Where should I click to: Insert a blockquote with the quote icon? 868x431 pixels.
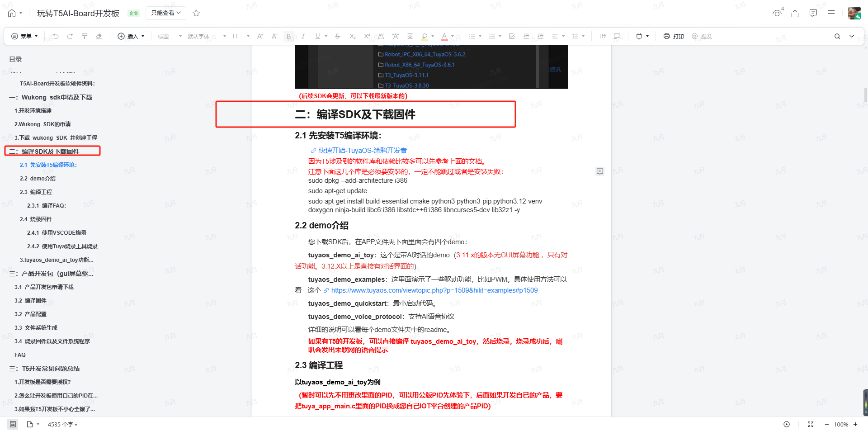coord(603,36)
